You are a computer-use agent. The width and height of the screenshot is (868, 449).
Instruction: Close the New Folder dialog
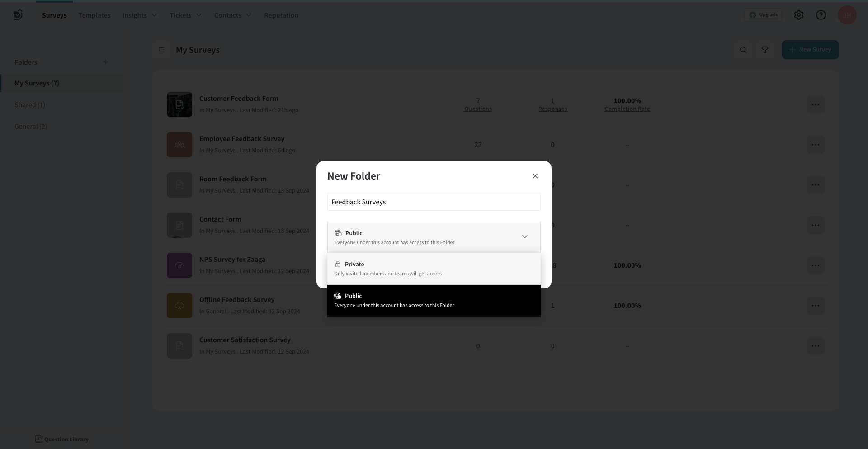[x=535, y=176]
